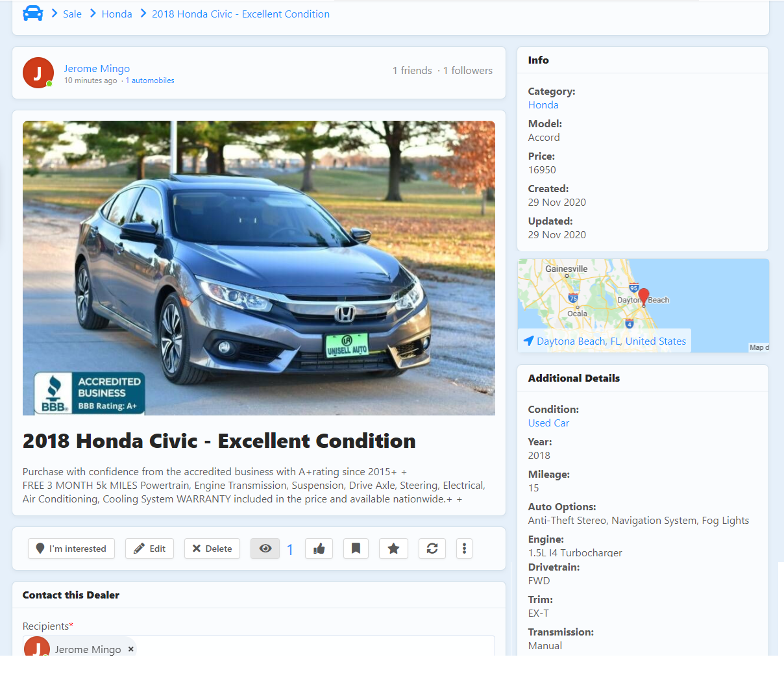Open the Used Car condition link

(548, 423)
